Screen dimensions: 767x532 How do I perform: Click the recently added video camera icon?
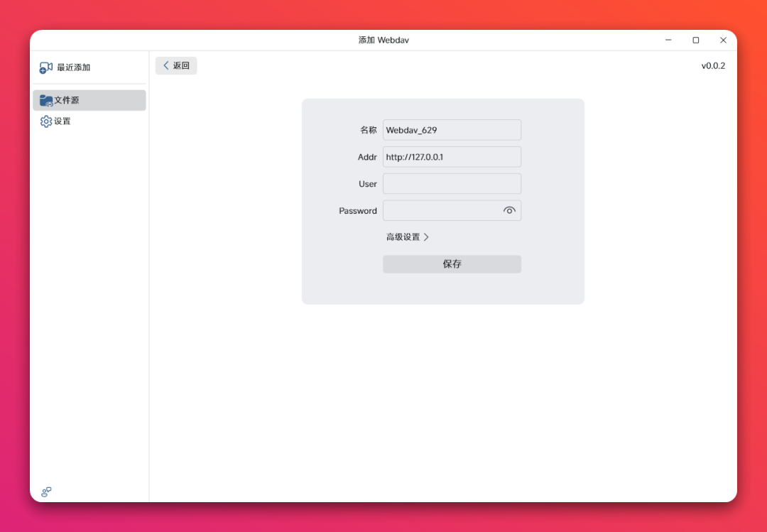[46, 67]
